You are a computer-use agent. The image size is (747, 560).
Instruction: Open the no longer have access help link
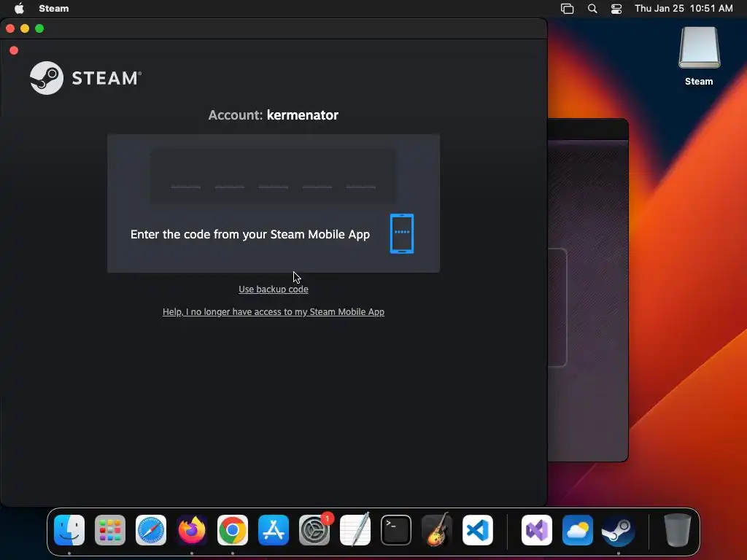pyautogui.click(x=274, y=312)
